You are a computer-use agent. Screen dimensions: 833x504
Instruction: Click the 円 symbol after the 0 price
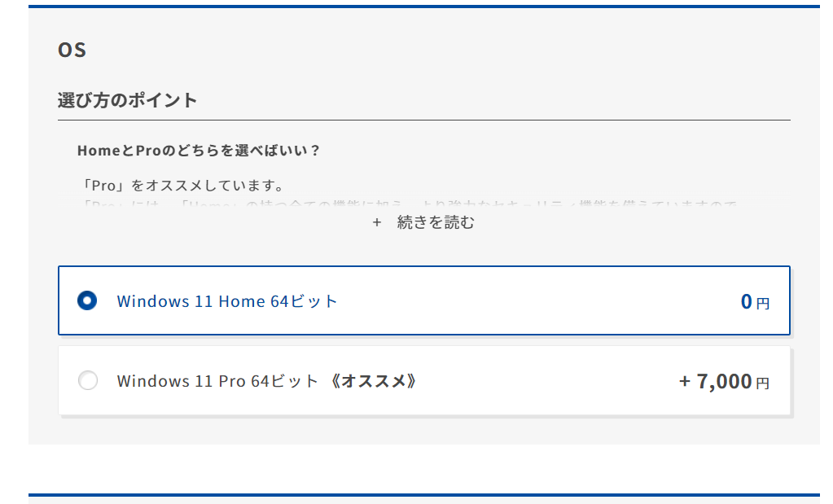pyautogui.click(x=762, y=304)
